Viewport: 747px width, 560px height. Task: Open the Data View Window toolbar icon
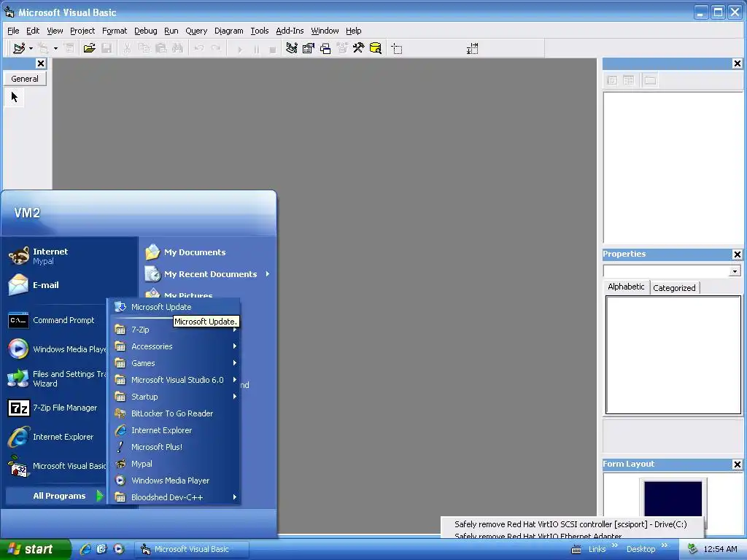(x=376, y=48)
